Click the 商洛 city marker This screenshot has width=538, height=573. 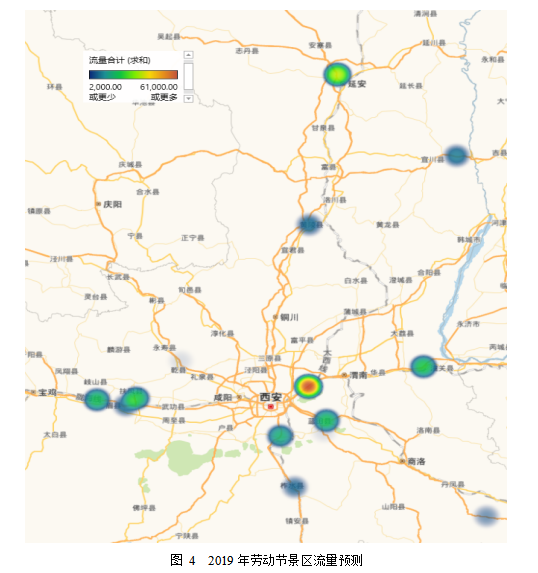[x=402, y=461]
